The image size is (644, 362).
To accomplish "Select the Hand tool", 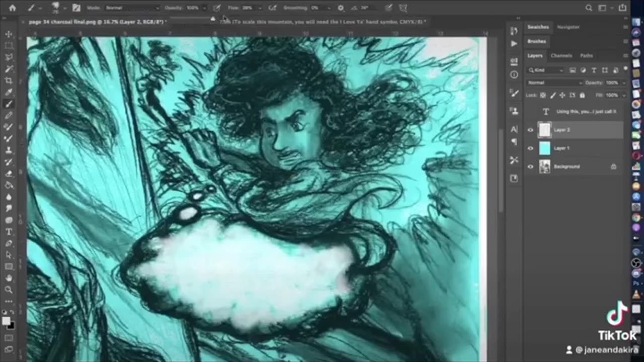I will click(9, 278).
